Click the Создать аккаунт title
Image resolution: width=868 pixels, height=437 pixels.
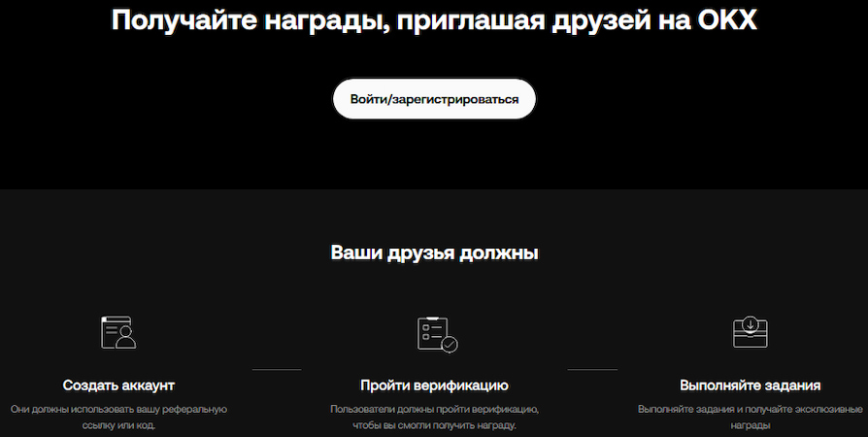pyautogui.click(x=118, y=385)
